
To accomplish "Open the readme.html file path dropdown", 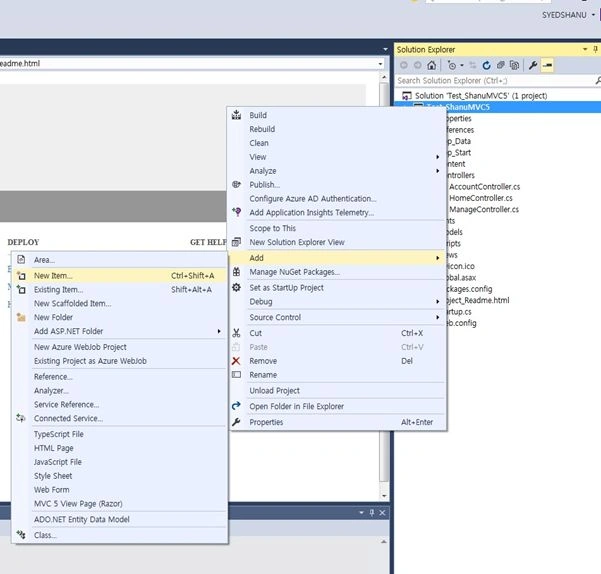I will (380, 64).
